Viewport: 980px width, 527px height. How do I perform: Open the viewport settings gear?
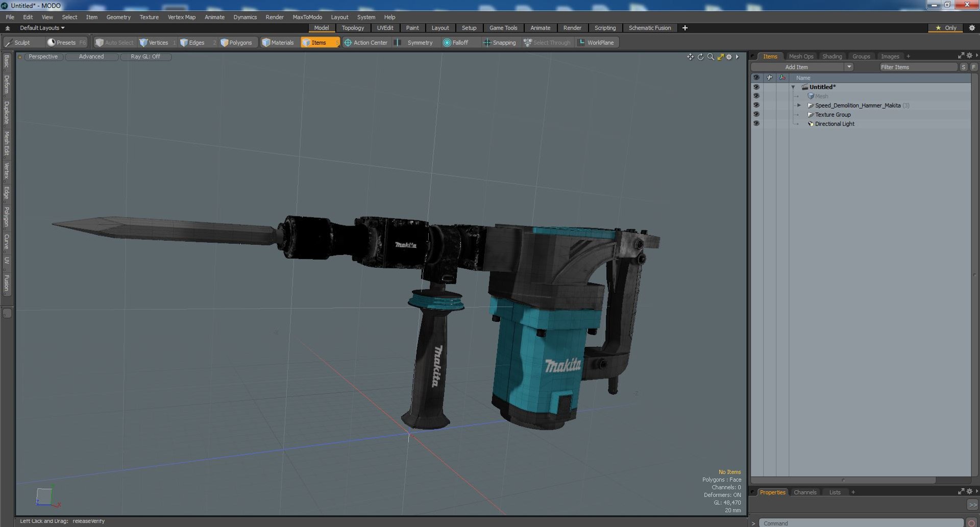coord(729,57)
